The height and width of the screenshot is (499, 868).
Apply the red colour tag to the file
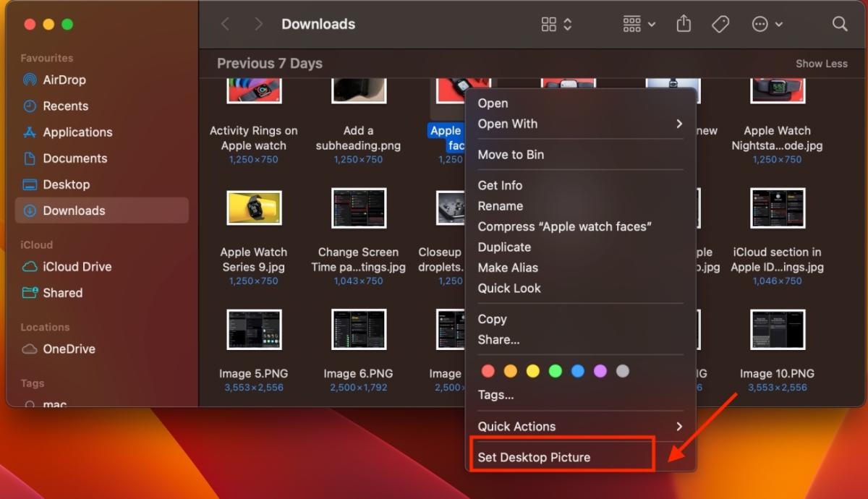point(488,370)
